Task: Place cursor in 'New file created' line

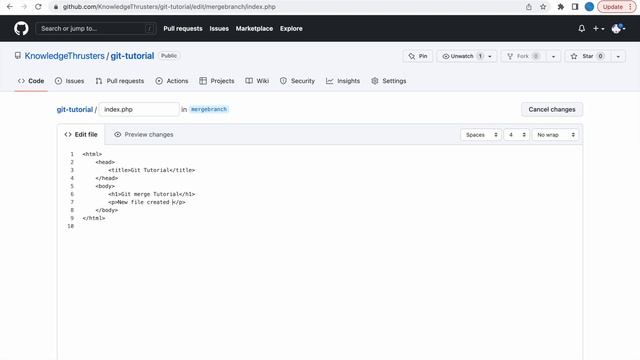Action: click(147, 202)
